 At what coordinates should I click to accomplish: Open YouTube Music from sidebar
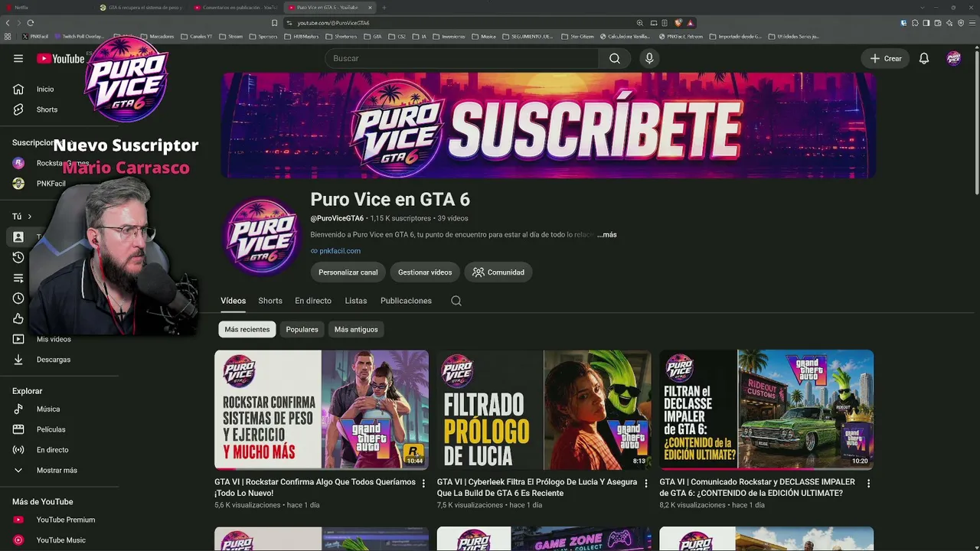[x=61, y=540]
